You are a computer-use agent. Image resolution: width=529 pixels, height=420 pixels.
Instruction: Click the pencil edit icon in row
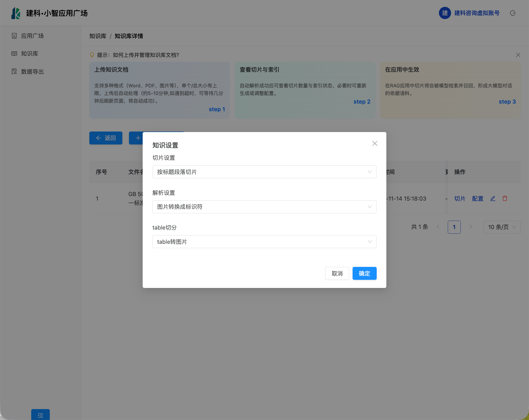pyautogui.click(x=493, y=199)
